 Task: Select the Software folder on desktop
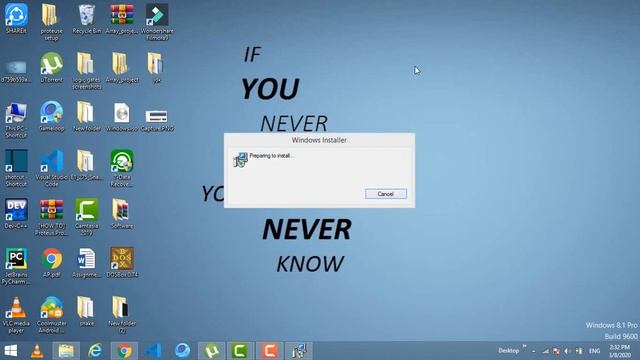coord(122,213)
